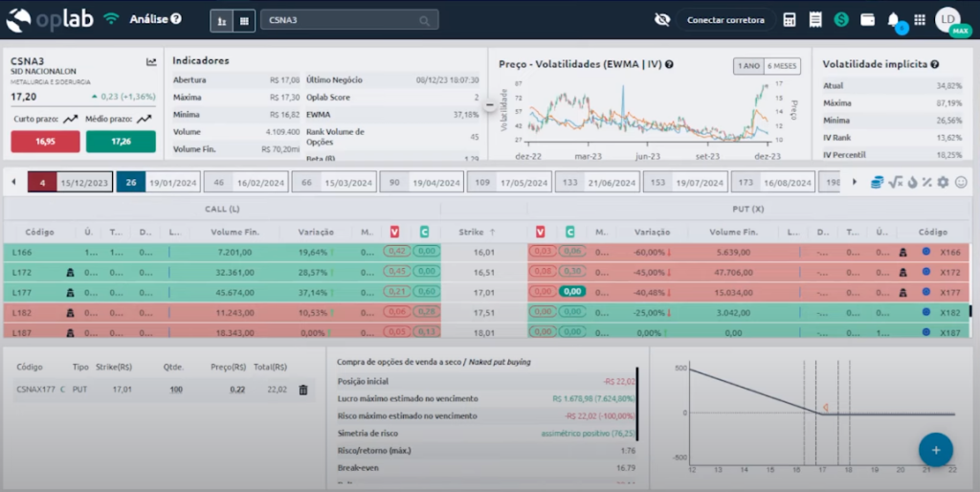
Task: Click the CSNA3 chart icon
Action: (x=151, y=62)
